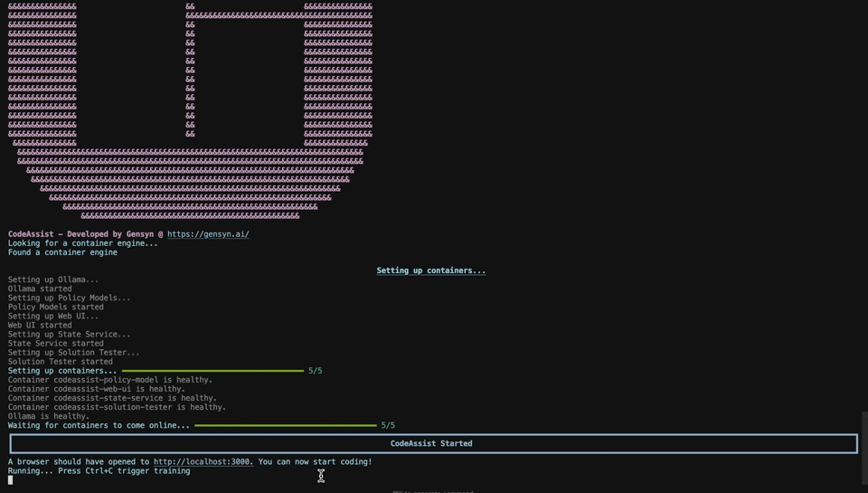Screen dimensions: 868x493
Task: Open the https://gensyn.ai/ link
Action: click(x=208, y=234)
